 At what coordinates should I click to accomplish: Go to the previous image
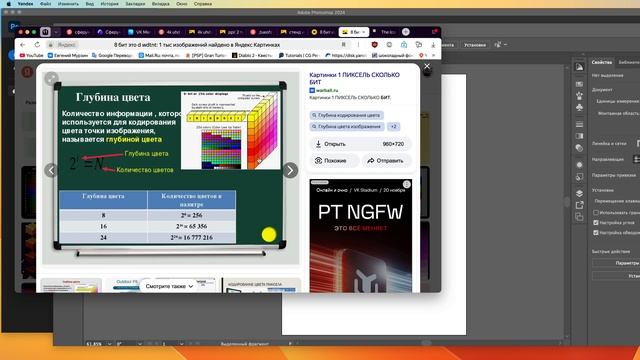[51, 170]
